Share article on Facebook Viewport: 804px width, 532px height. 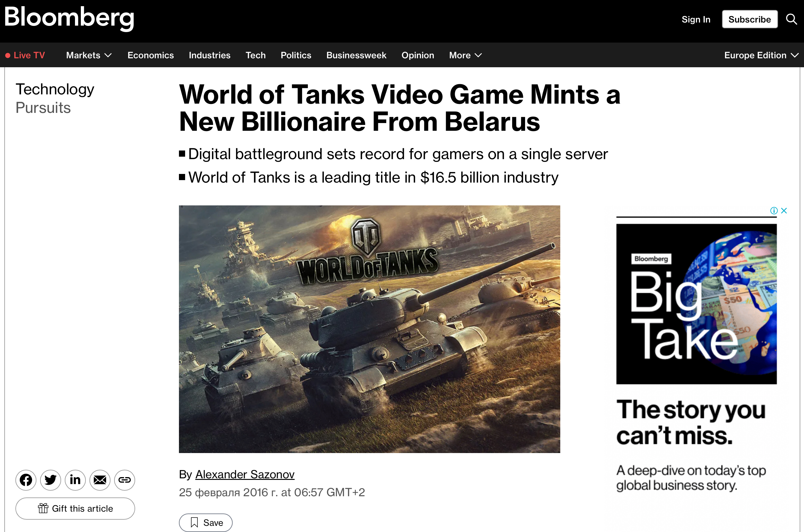26,480
